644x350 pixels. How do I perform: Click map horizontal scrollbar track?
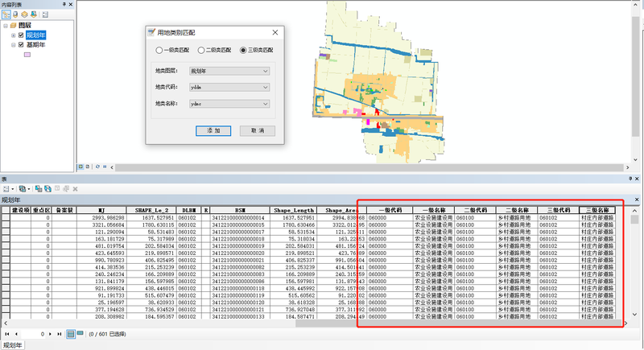tap(369, 167)
